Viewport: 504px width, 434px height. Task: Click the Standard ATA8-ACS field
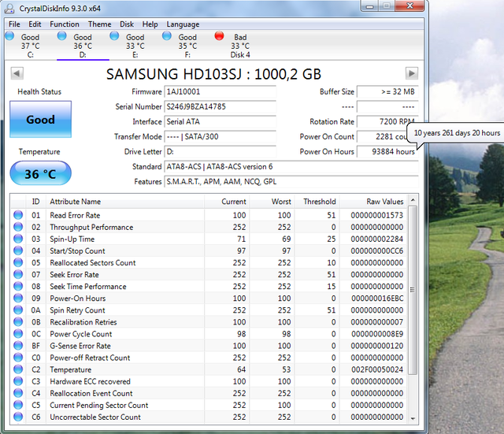coord(291,166)
